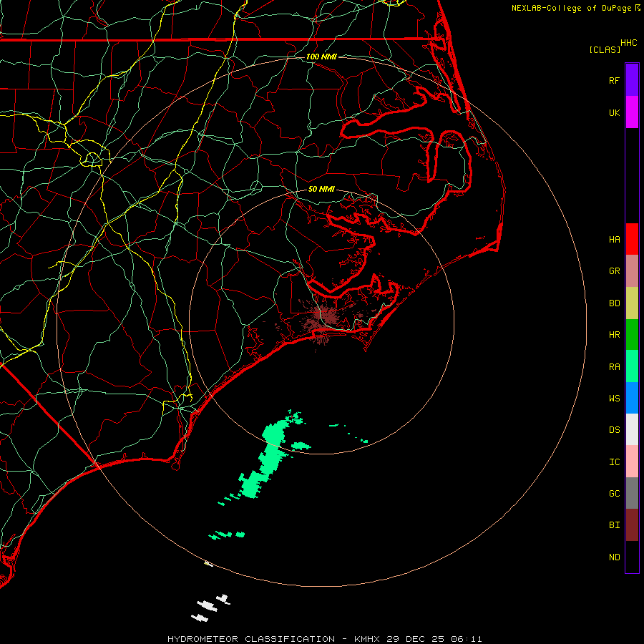
Task: Click the 50 NMI range ring label
Action: coord(321,189)
